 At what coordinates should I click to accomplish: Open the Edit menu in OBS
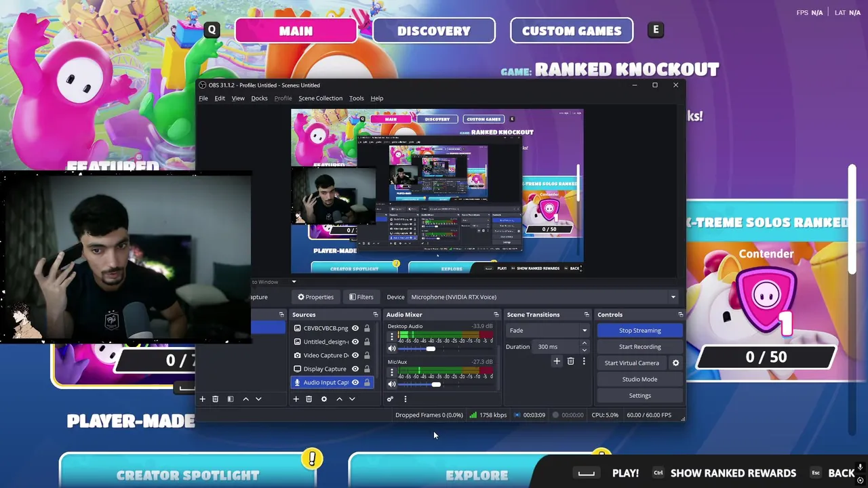pos(220,98)
